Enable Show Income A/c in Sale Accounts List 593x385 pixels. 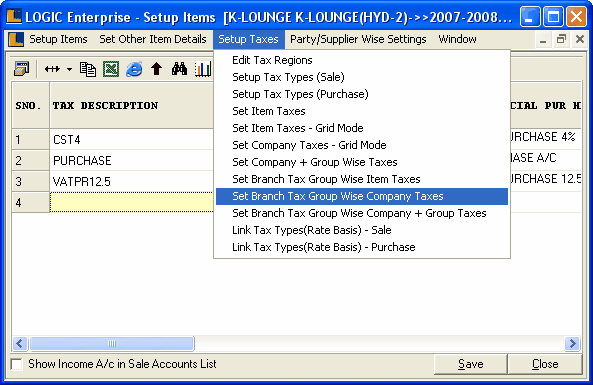(x=17, y=364)
